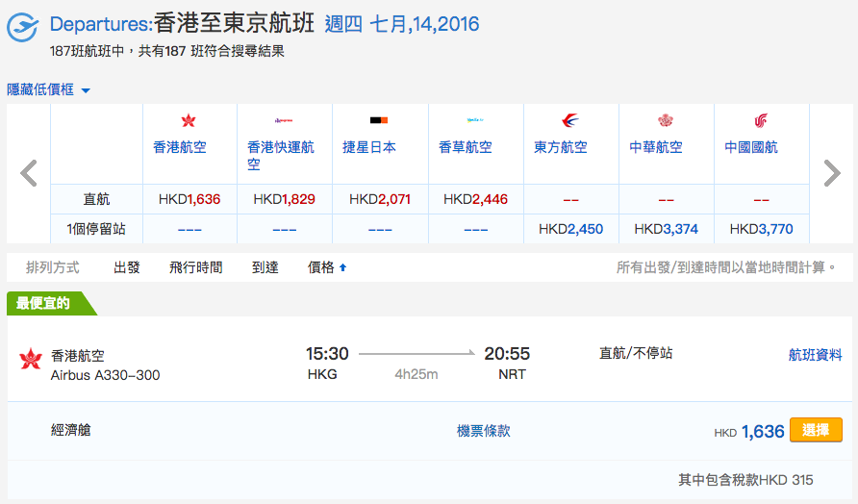Select one-stop fare HKD2,450

(570, 229)
